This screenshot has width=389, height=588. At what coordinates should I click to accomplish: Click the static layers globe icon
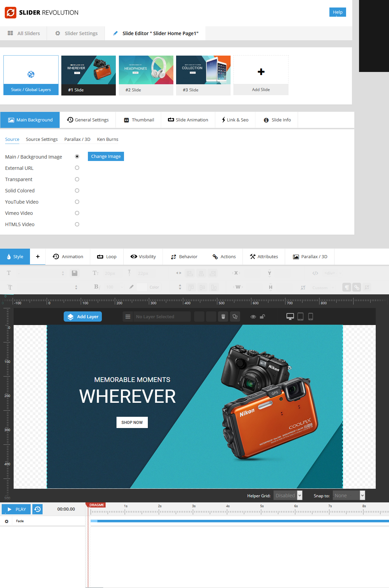31,74
